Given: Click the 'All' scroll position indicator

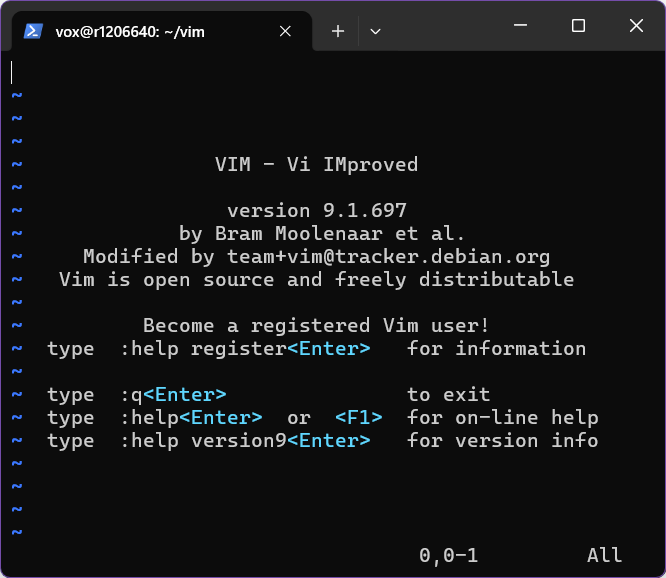Looking at the screenshot, I should tap(604, 555).
